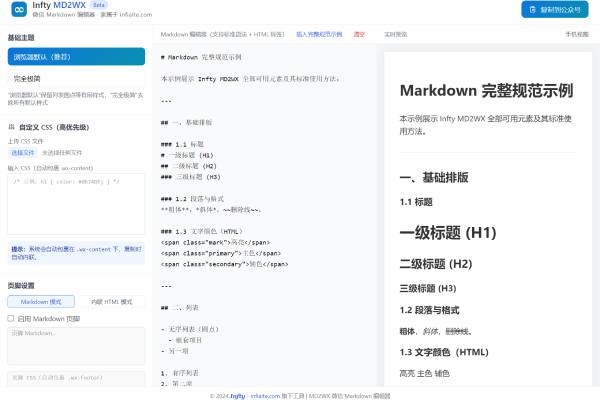Screen dimensions: 600x400
Task: Click the preview heading 一、基础排版
Action: coord(434,177)
